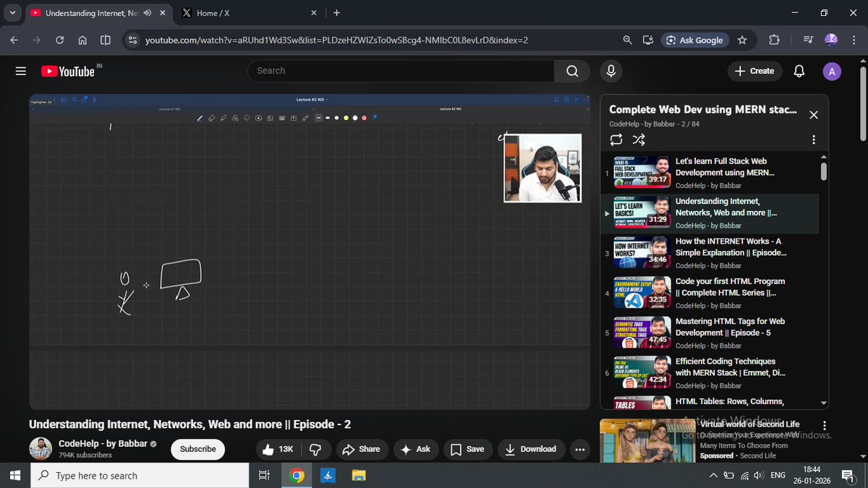The image size is (868, 488).
Task: Click the YouTube search magnifier button
Action: pyautogui.click(x=572, y=71)
